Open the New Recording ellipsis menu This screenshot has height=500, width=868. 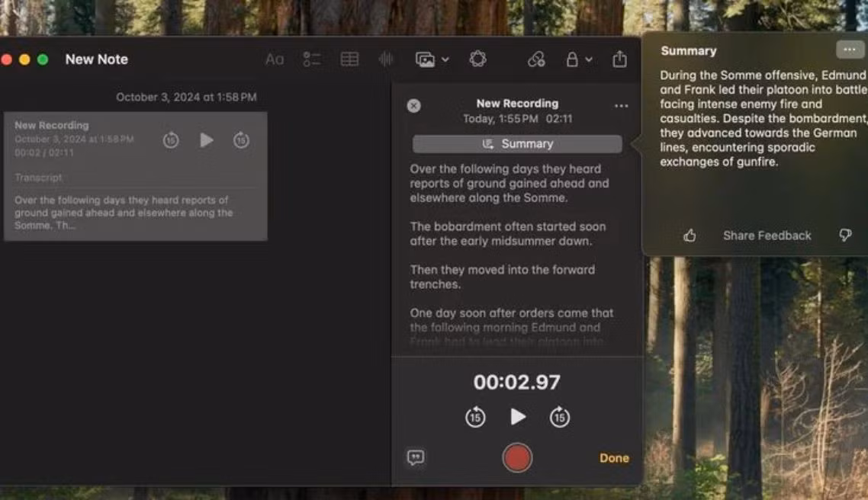point(621,106)
